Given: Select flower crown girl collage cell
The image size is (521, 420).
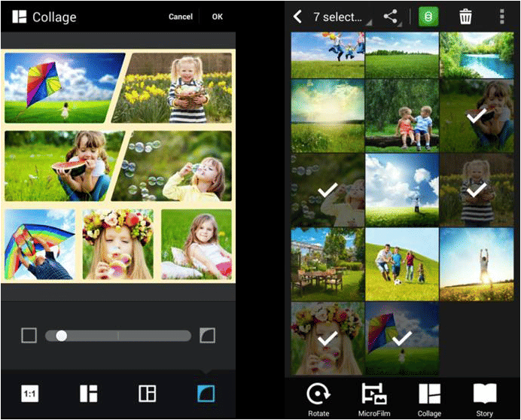Looking at the screenshot, I should click(118, 244).
